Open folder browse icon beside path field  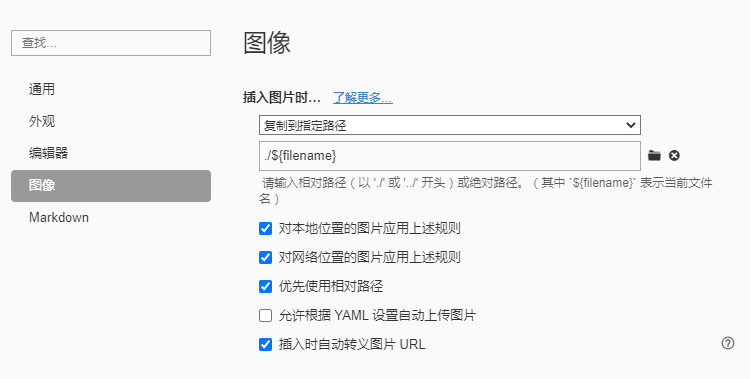[654, 156]
